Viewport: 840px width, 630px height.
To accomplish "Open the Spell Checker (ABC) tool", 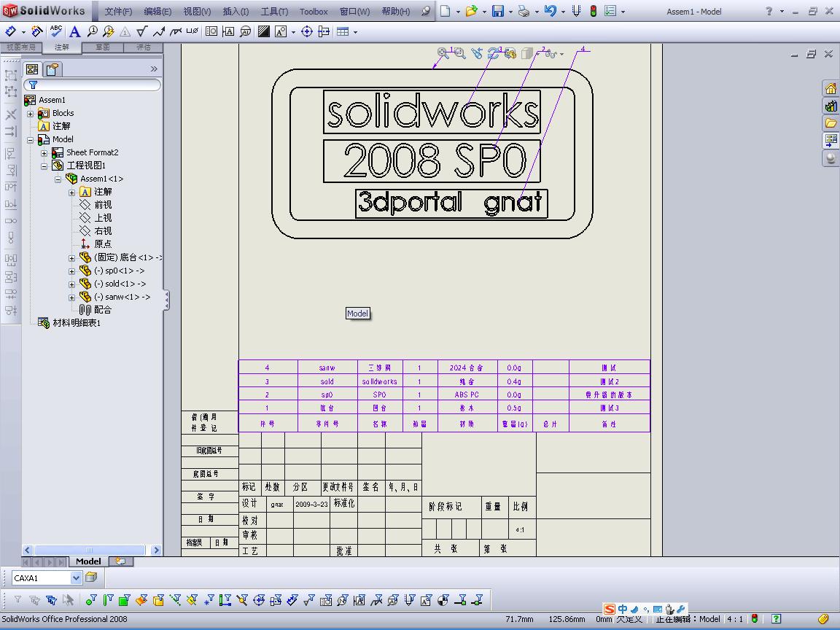I will 55,31.
